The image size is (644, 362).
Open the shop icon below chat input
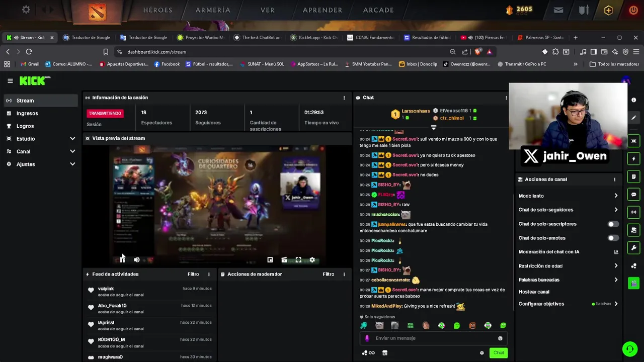coord(385,353)
